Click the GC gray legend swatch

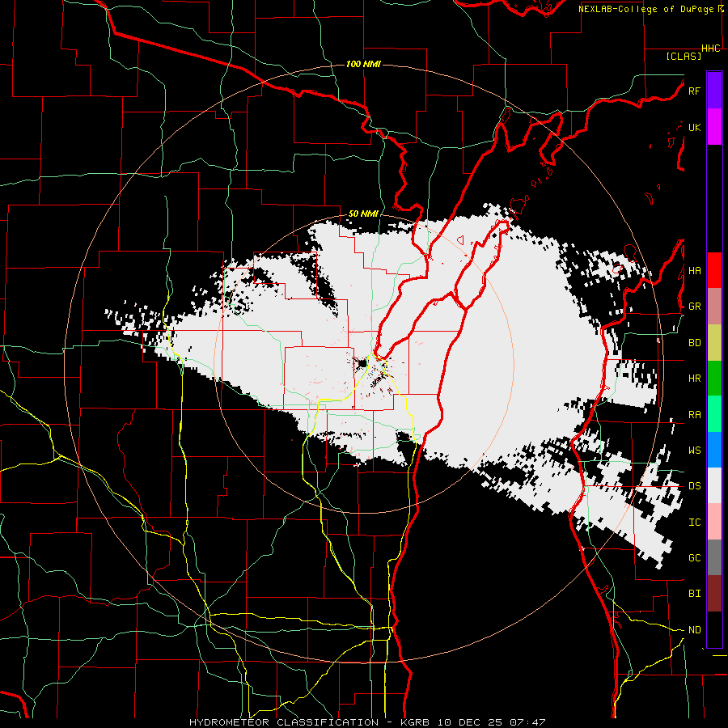[714, 557]
